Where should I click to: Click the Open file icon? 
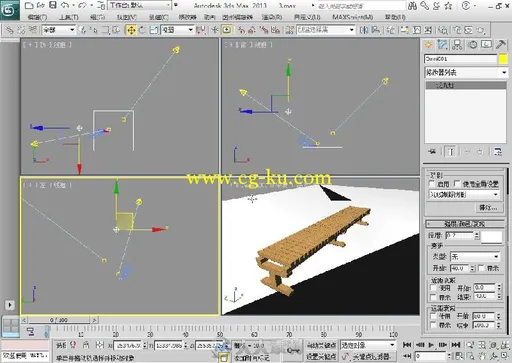click(x=41, y=5)
